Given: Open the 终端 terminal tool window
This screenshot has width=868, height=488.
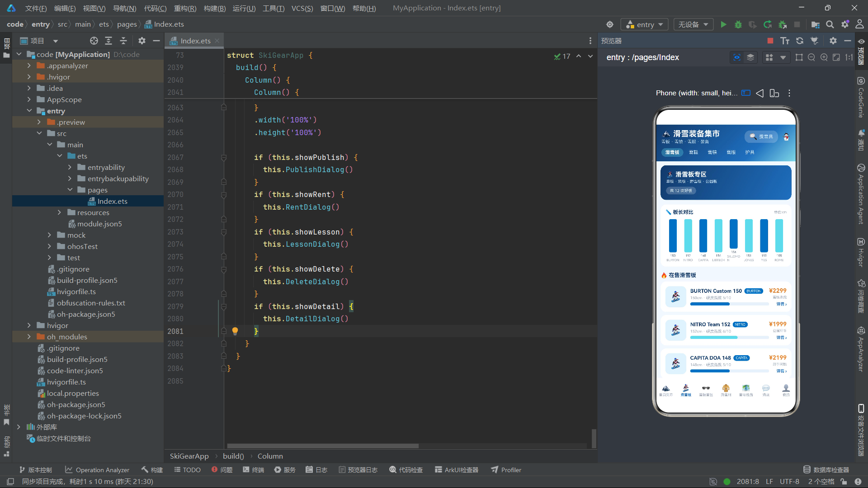Looking at the screenshot, I should coord(253,470).
